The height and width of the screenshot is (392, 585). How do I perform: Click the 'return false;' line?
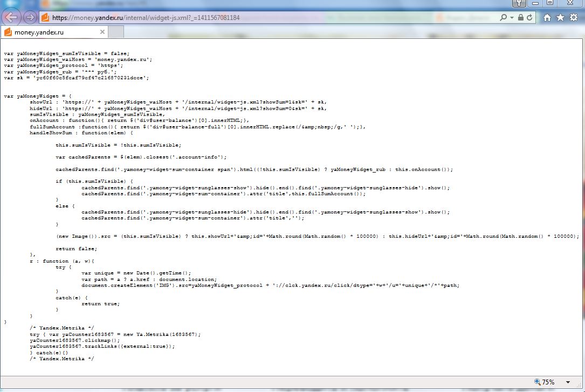(77, 249)
